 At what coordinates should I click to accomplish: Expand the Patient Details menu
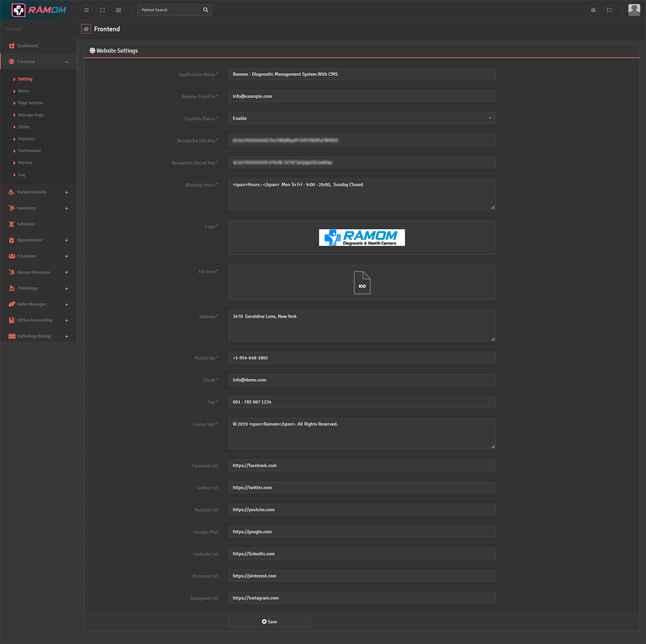tap(66, 192)
